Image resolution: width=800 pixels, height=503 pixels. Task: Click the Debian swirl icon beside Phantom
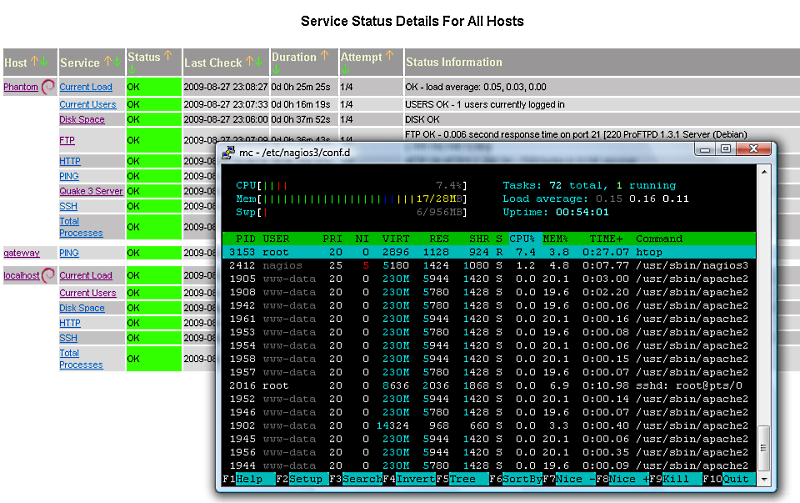[48, 87]
